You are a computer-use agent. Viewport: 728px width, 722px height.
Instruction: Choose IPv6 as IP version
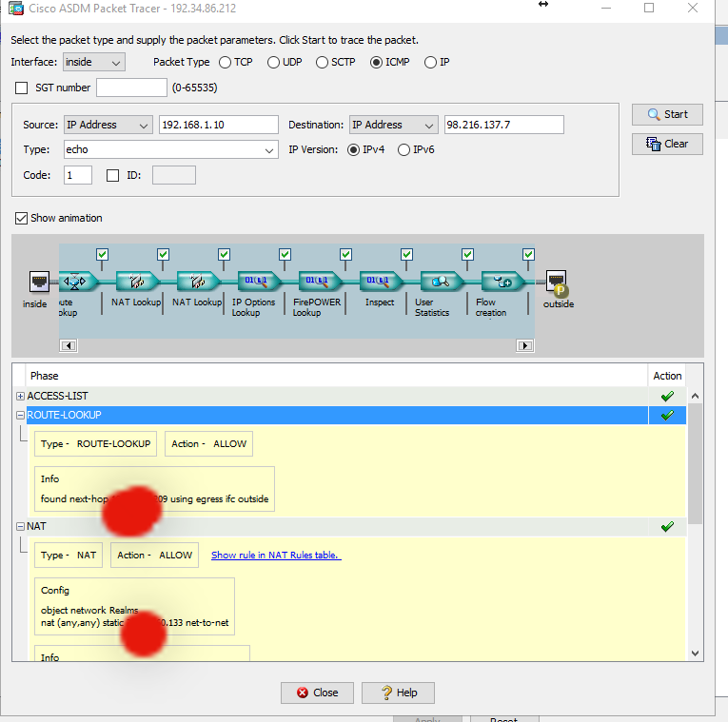point(403,150)
